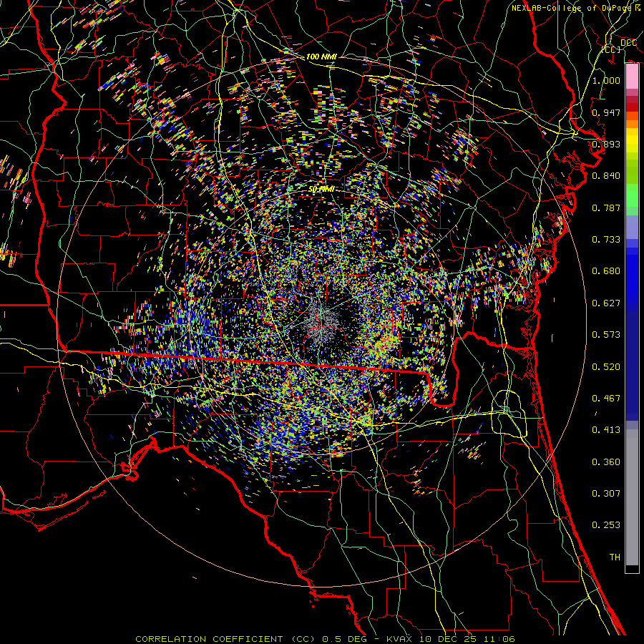The width and height of the screenshot is (644, 644).
Task: Select the DEC header above the scale
Action: coord(628,43)
